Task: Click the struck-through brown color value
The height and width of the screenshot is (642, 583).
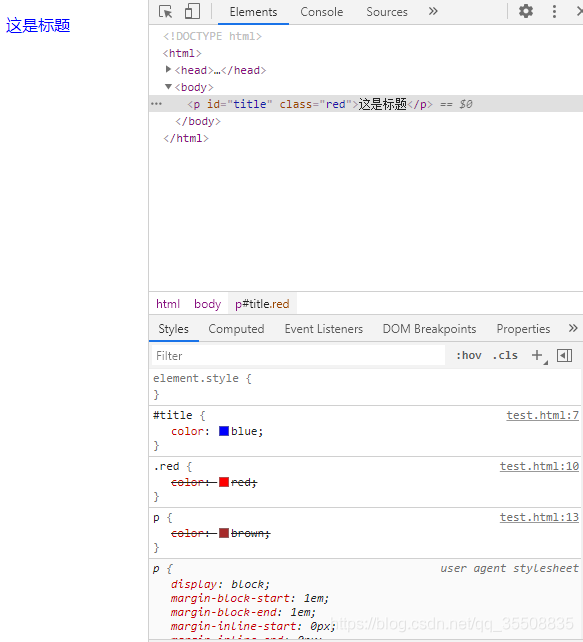Action: click(x=249, y=533)
